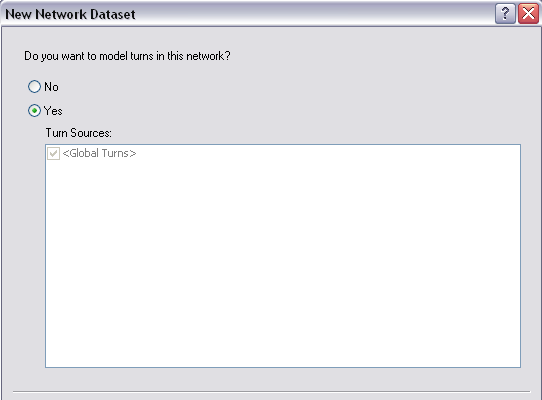Select the Yes radio button
The image size is (542, 400).
point(34,111)
